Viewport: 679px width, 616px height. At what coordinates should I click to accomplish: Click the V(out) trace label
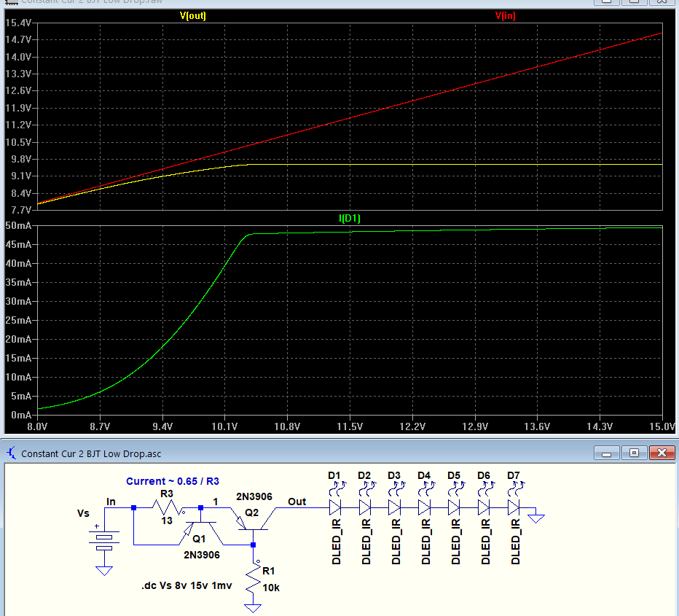193,16
